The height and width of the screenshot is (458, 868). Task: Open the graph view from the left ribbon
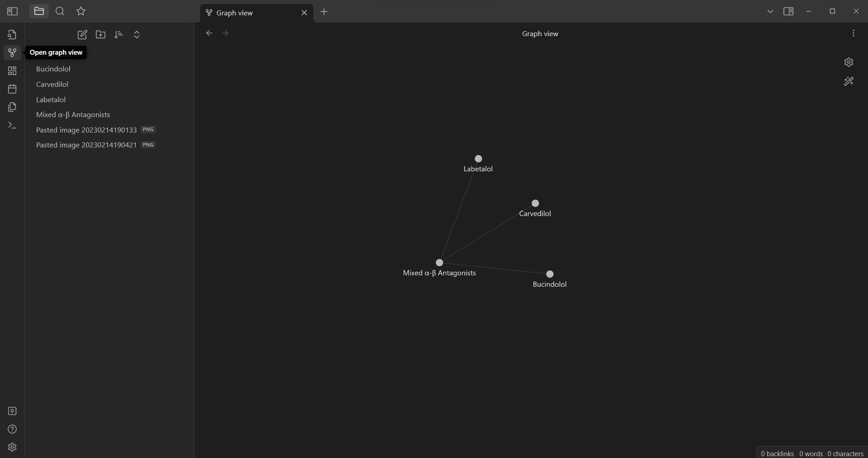click(12, 52)
